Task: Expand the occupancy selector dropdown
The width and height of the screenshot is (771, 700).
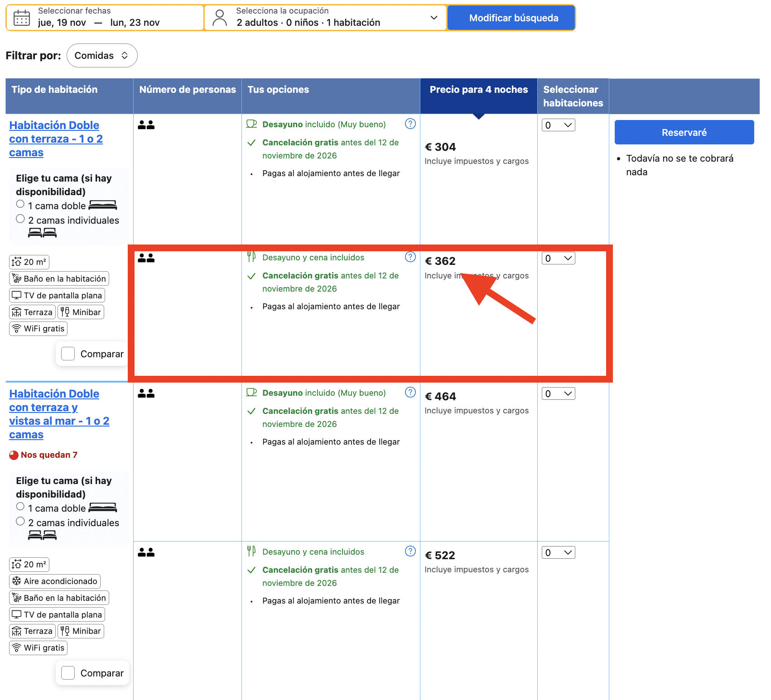Action: [x=434, y=18]
